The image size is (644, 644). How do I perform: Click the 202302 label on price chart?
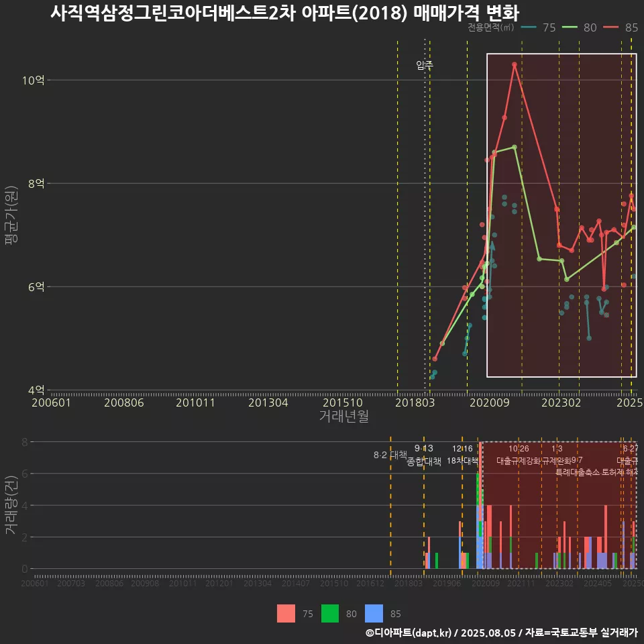(x=561, y=402)
